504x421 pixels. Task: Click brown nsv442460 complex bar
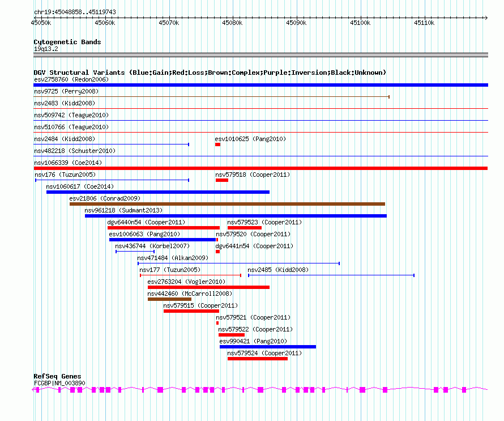pyautogui.click(x=169, y=299)
